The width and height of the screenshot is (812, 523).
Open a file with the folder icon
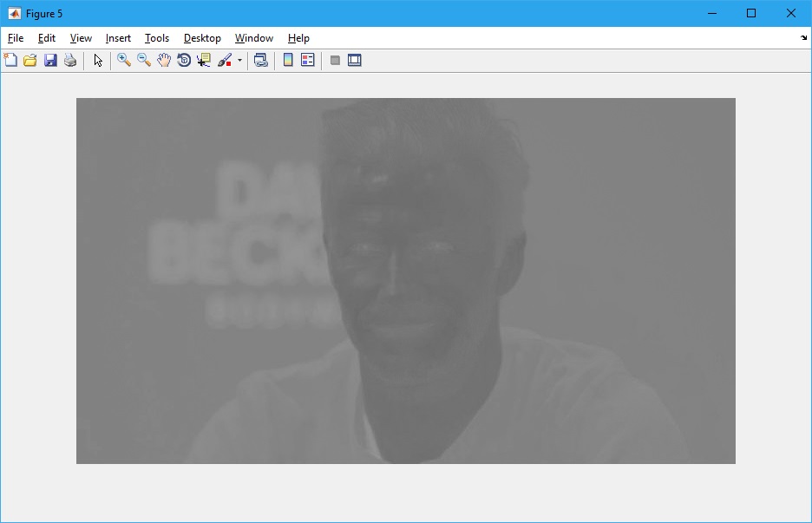30,60
